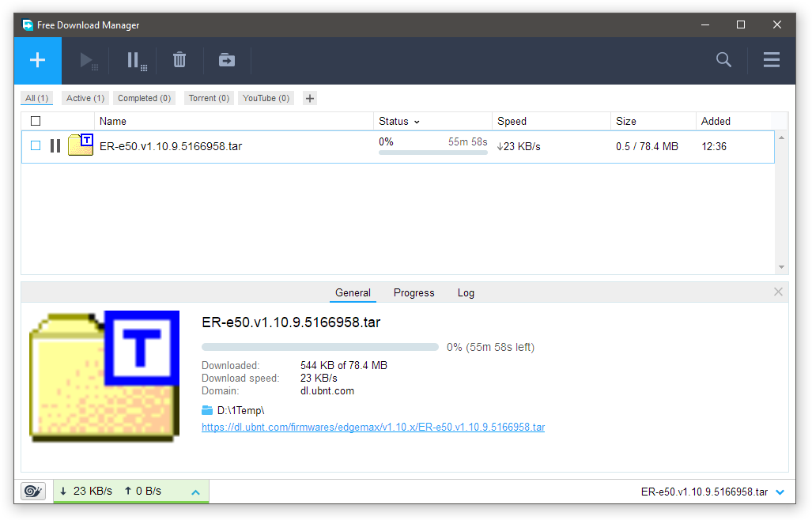Screen dimensions: 812x520
Task: Switch to the Progress tab
Action: 414,292
